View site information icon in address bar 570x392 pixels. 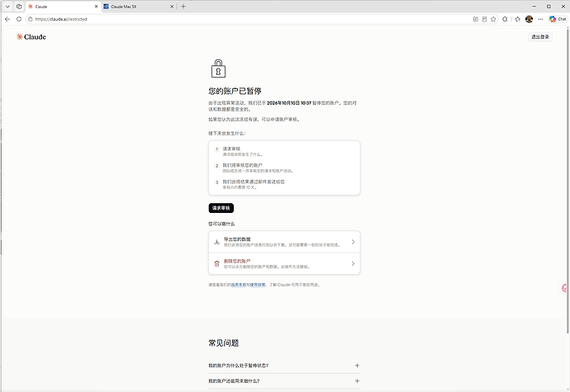click(x=31, y=19)
